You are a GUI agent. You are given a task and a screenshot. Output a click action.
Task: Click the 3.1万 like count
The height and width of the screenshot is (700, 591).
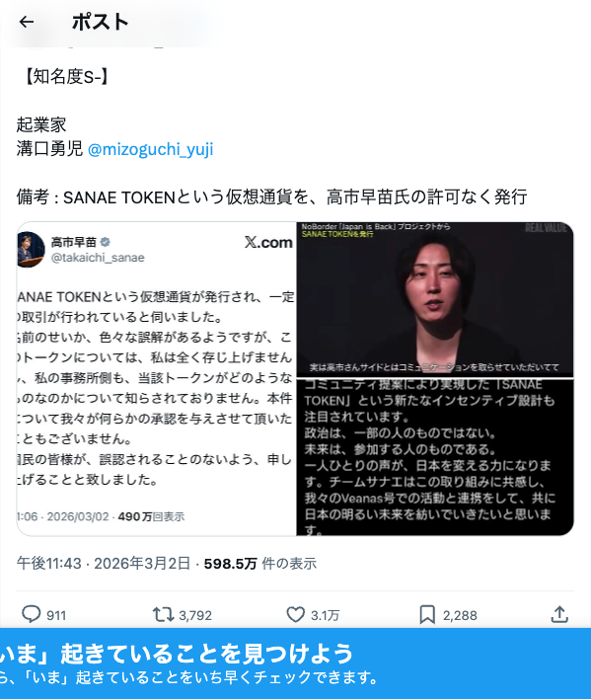[x=325, y=616]
